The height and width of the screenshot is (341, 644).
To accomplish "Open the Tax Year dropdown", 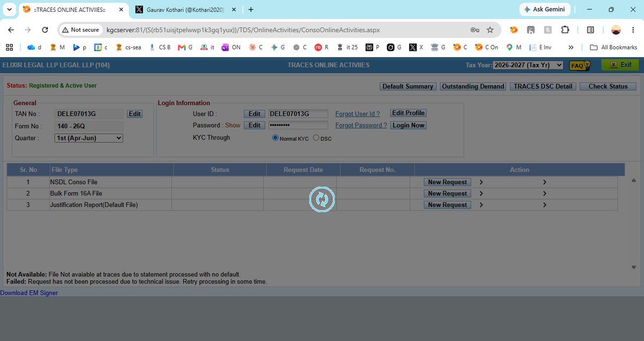I will click(528, 65).
